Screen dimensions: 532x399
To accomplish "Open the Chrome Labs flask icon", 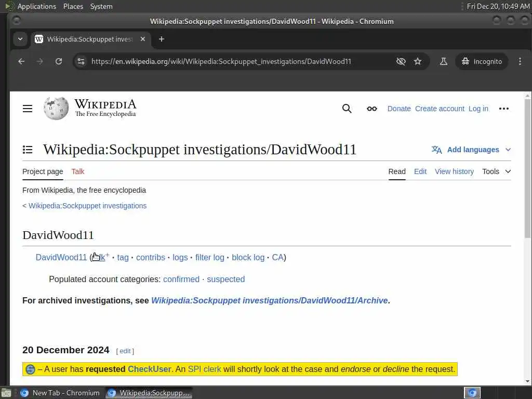I will pyautogui.click(x=444, y=61).
